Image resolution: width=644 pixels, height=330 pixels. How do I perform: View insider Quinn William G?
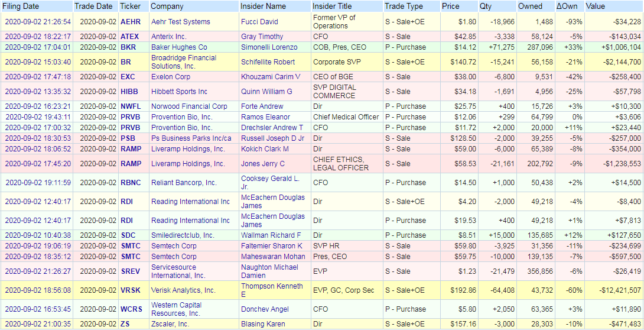[266, 92]
